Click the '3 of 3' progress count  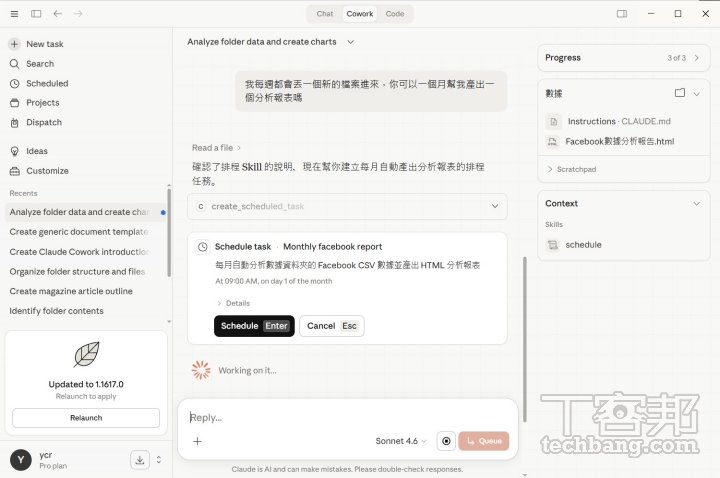[x=676, y=58]
